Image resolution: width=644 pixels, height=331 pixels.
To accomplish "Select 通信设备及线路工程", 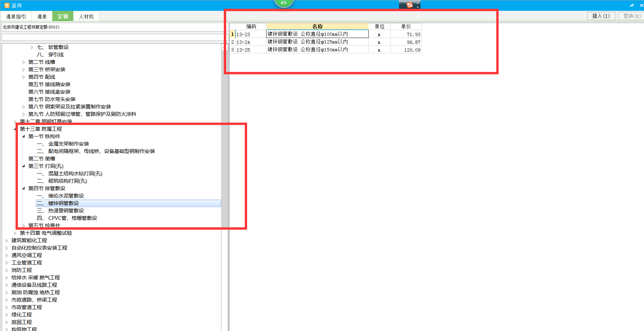I will click(34, 285).
